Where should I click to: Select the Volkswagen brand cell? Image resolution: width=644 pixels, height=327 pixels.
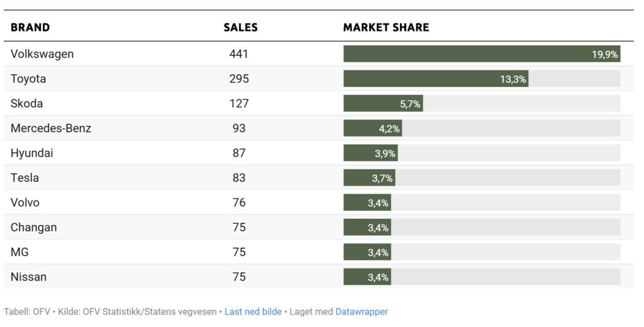click(x=42, y=54)
